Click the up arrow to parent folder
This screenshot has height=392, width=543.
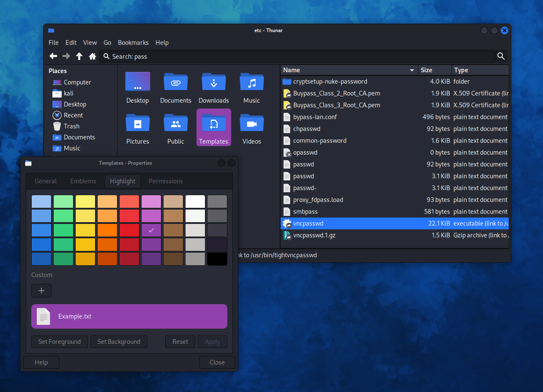(79, 56)
